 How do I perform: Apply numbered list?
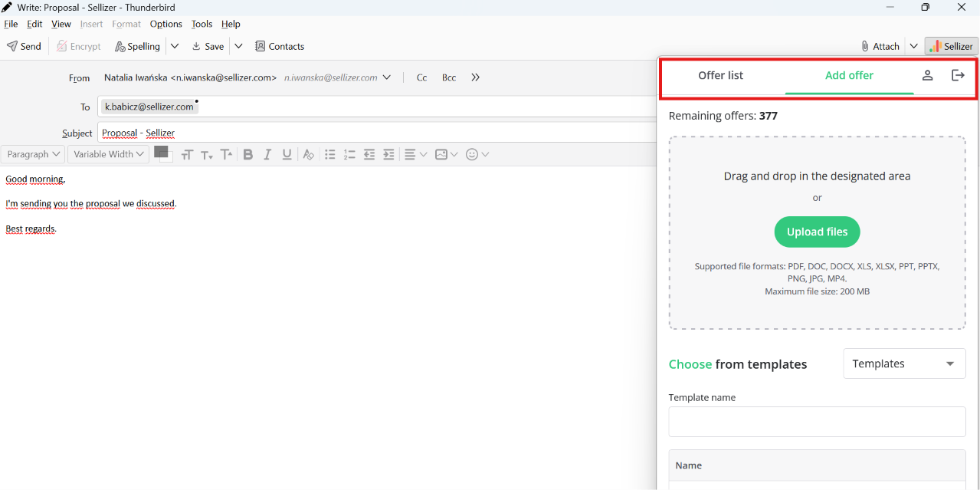(x=349, y=155)
